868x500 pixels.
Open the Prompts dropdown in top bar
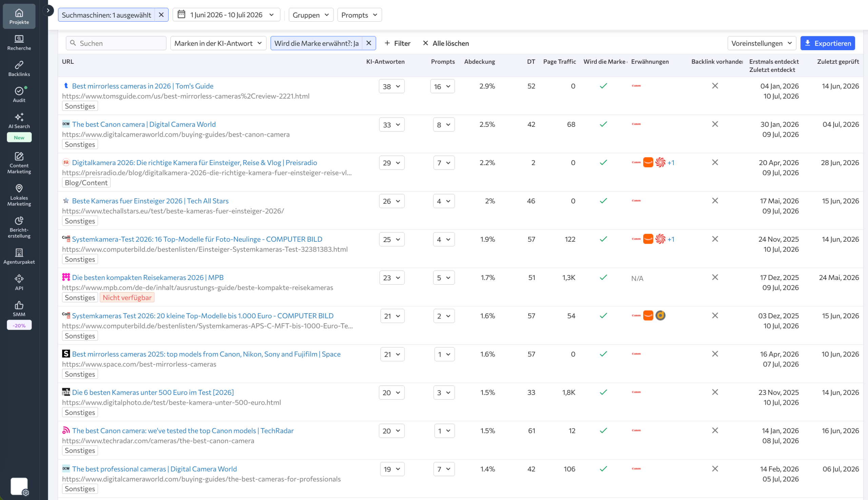click(359, 15)
